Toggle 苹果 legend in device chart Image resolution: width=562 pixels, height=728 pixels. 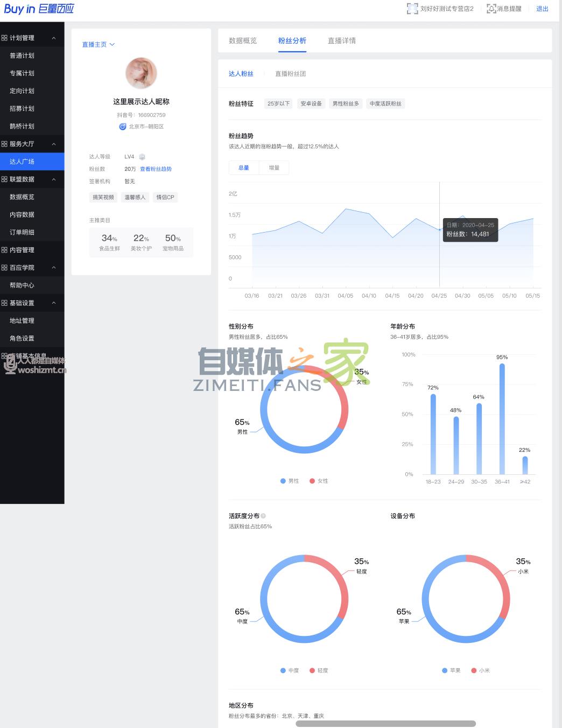(451, 670)
